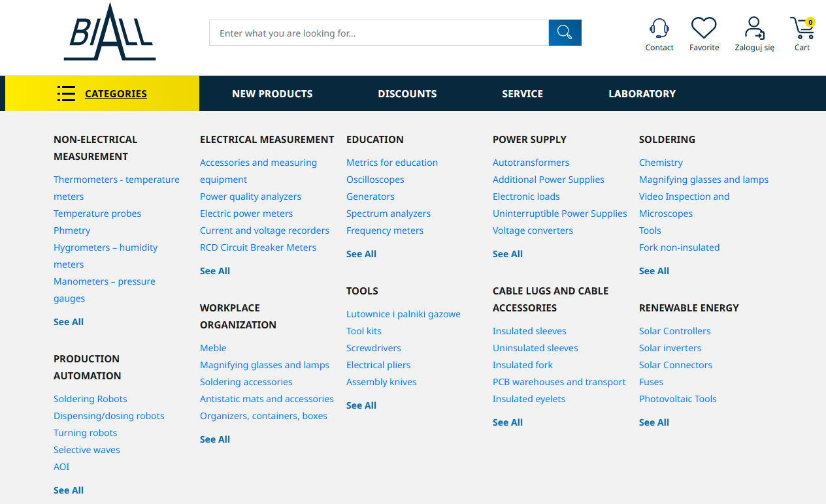Select Uninterruptible Power Supplies link

click(x=559, y=213)
